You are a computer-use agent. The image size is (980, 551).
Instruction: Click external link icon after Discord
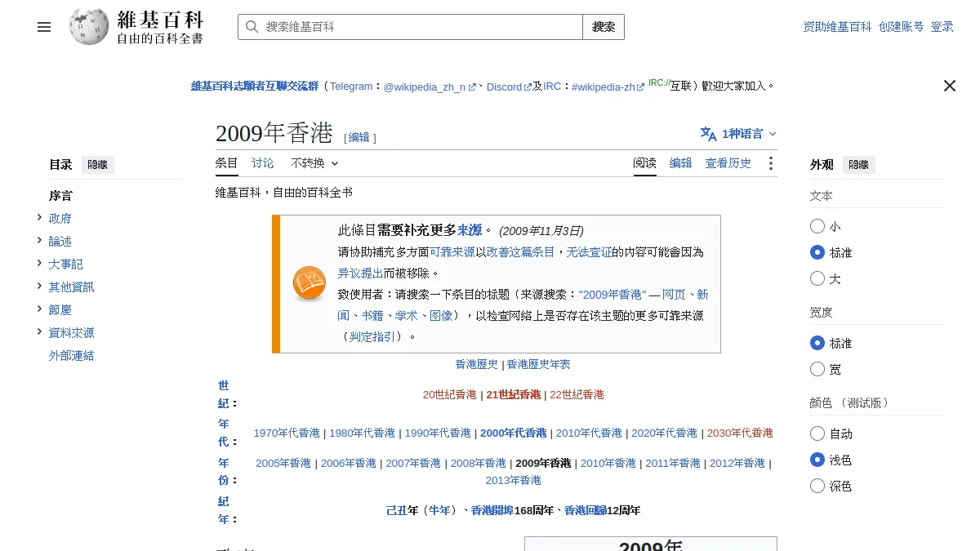point(528,87)
